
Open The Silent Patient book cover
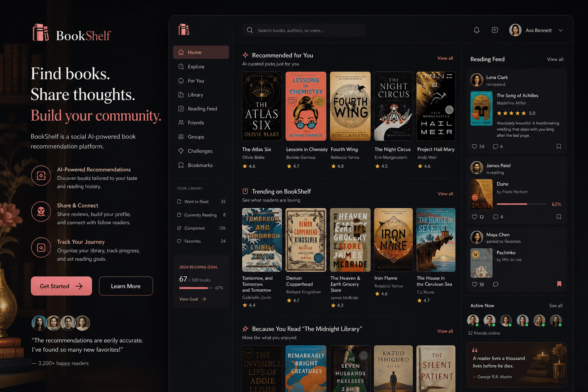[436, 369]
